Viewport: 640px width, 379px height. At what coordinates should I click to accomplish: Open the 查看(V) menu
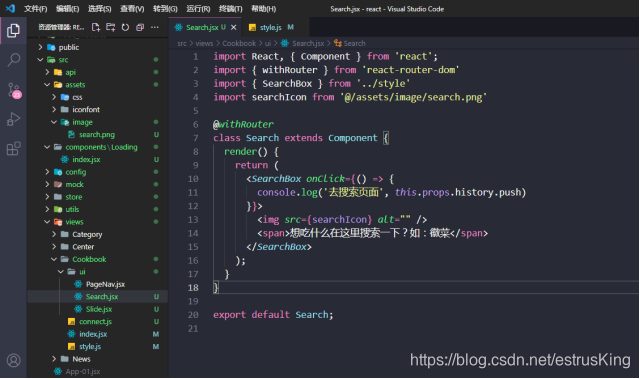point(132,9)
